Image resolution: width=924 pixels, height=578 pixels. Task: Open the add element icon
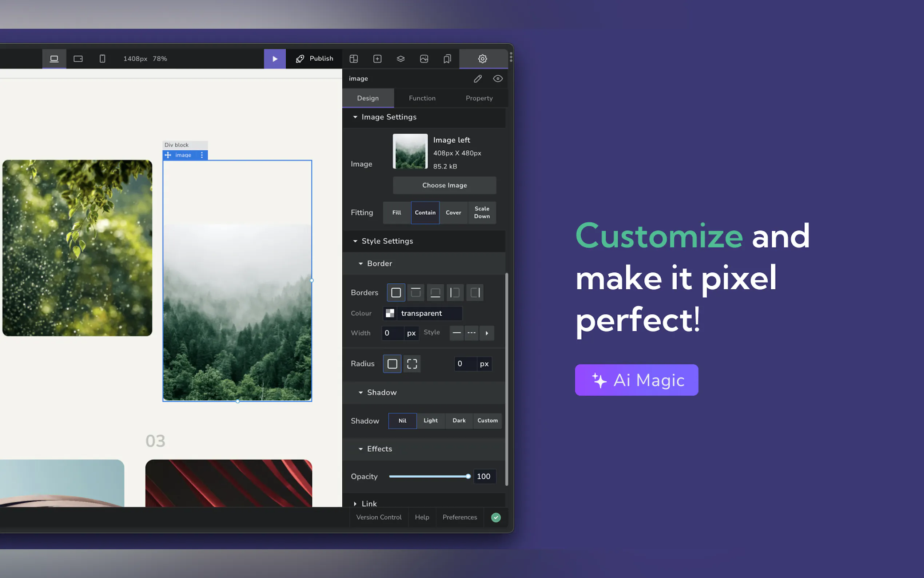(x=377, y=59)
